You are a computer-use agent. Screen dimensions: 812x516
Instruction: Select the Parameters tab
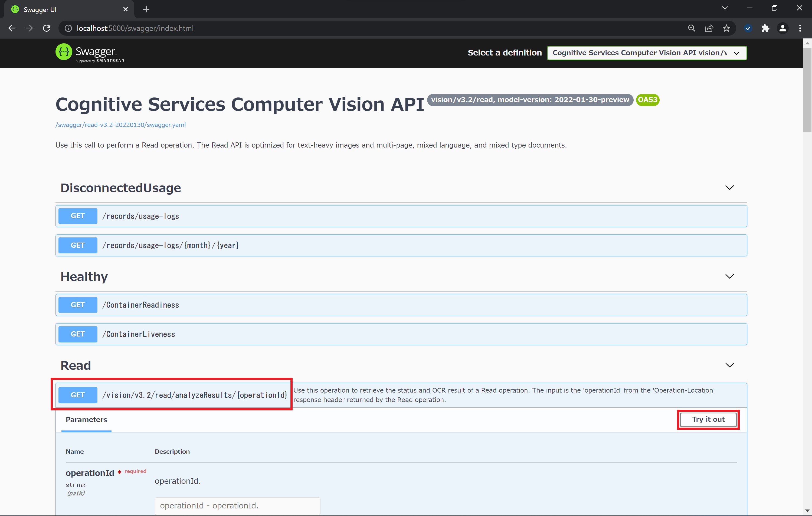[x=86, y=420]
